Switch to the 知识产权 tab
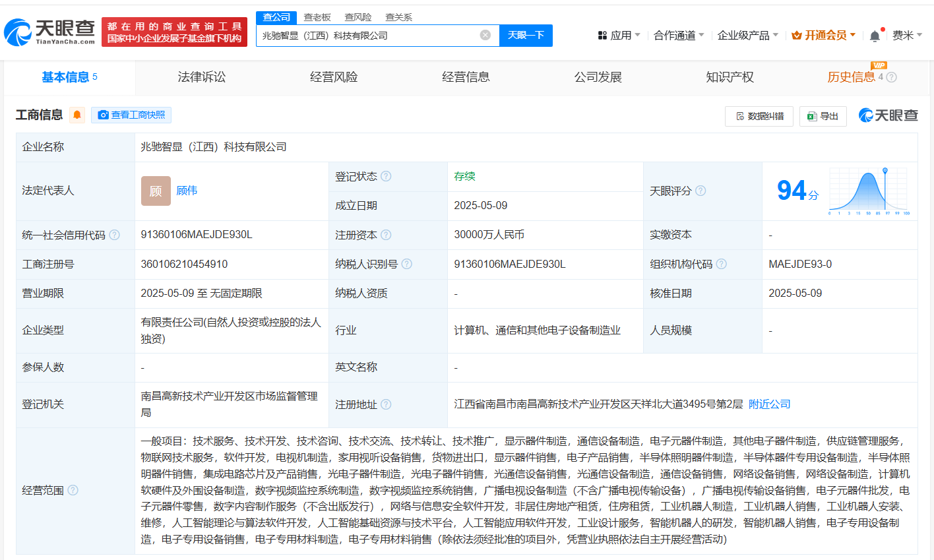This screenshot has height=560, width=934. tap(730, 77)
